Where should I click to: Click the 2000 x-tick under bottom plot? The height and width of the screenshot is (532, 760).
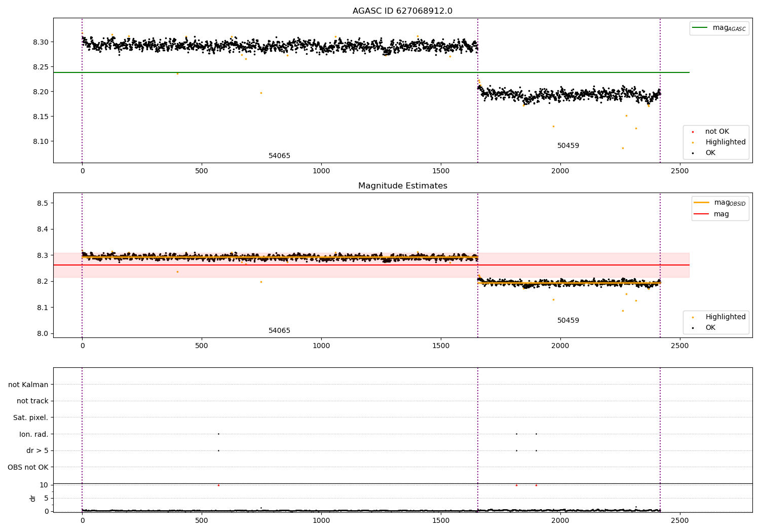560,520
